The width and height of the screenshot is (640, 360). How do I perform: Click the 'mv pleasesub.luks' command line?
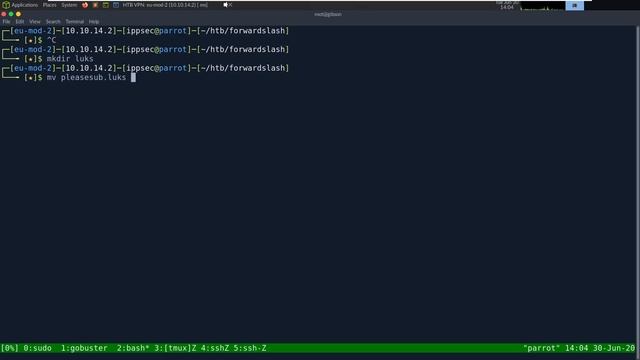[86, 78]
